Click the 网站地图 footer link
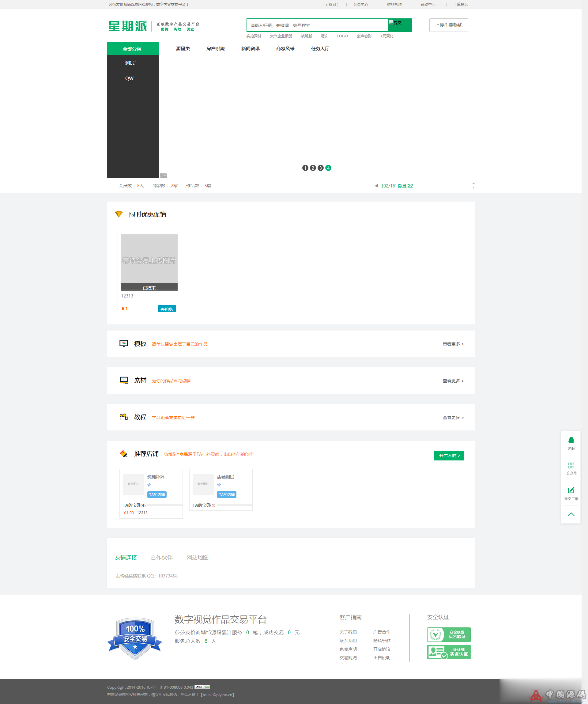 pos(197,557)
